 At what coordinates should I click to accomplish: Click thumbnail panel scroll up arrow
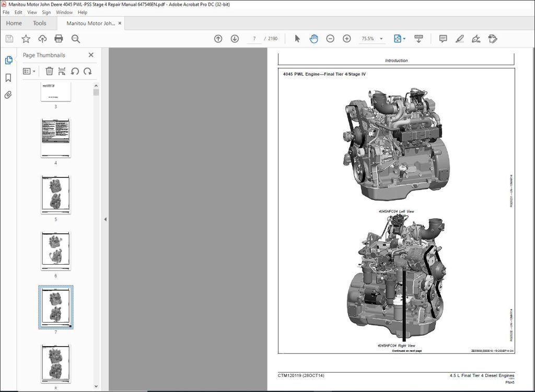tap(96, 86)
